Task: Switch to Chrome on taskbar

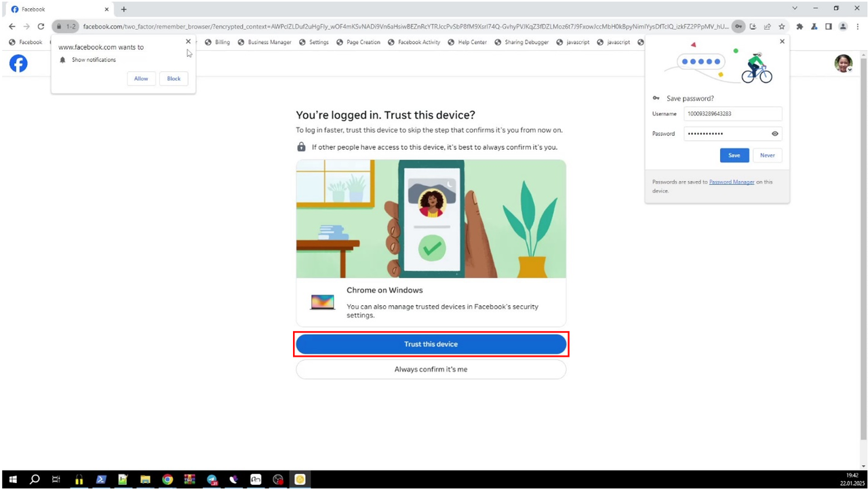Action: click(x=167, y=480)
